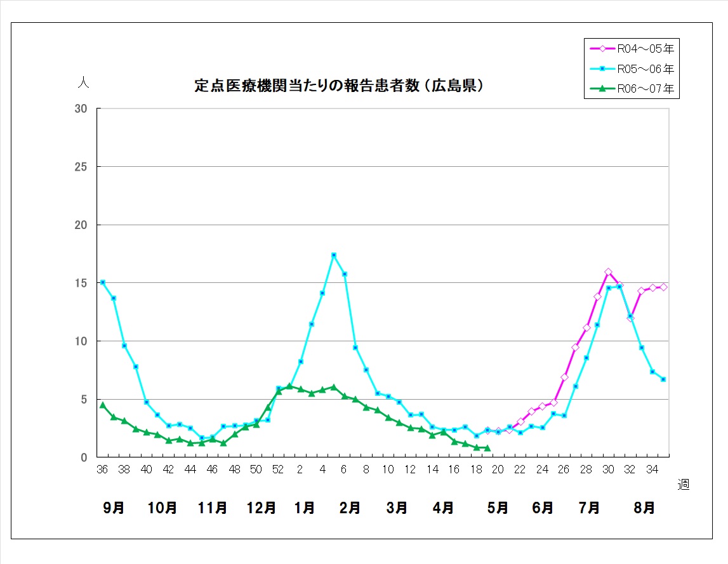Click week label 38 on x-axis

[x=124, y=469]
